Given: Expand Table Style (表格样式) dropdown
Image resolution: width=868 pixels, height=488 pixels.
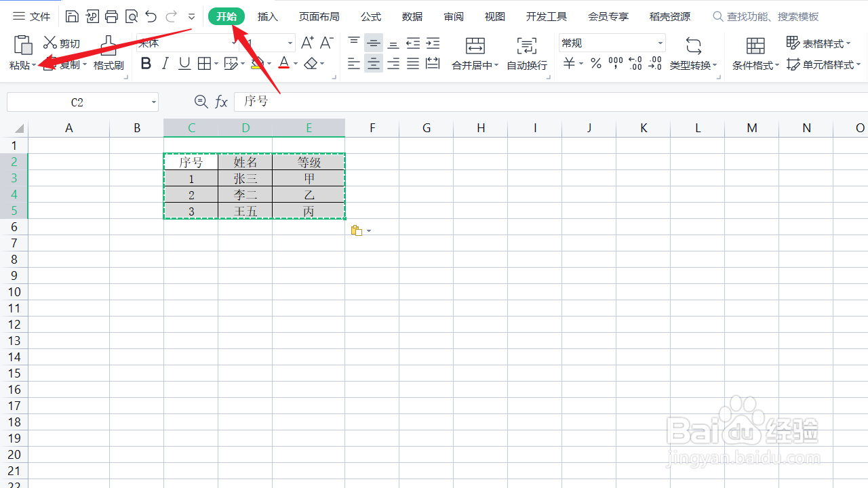Looking at the screenshot, I should pos(848,44).
